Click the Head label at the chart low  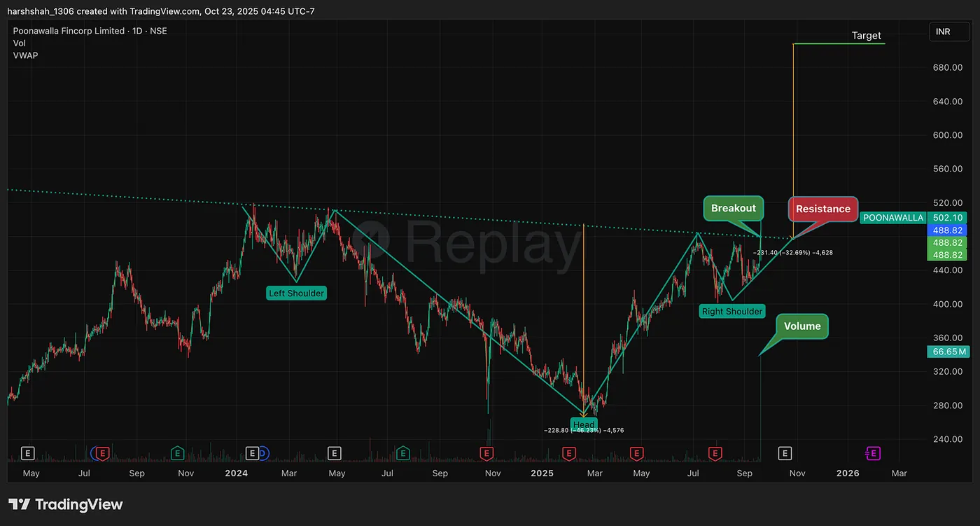tap(584, 424)
